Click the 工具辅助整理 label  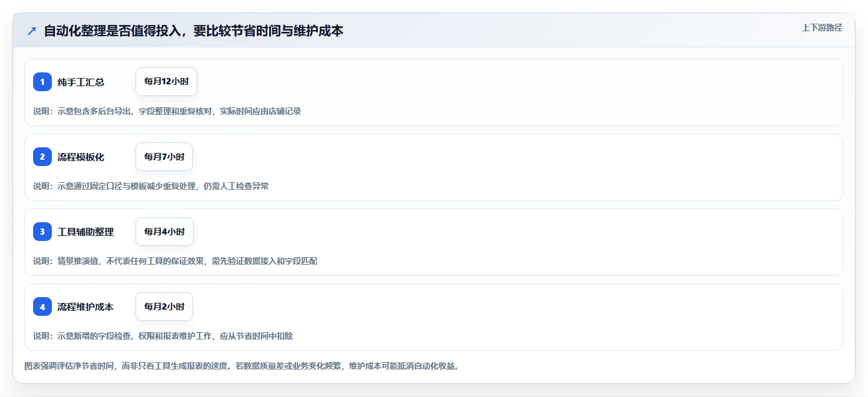point(86,232)
